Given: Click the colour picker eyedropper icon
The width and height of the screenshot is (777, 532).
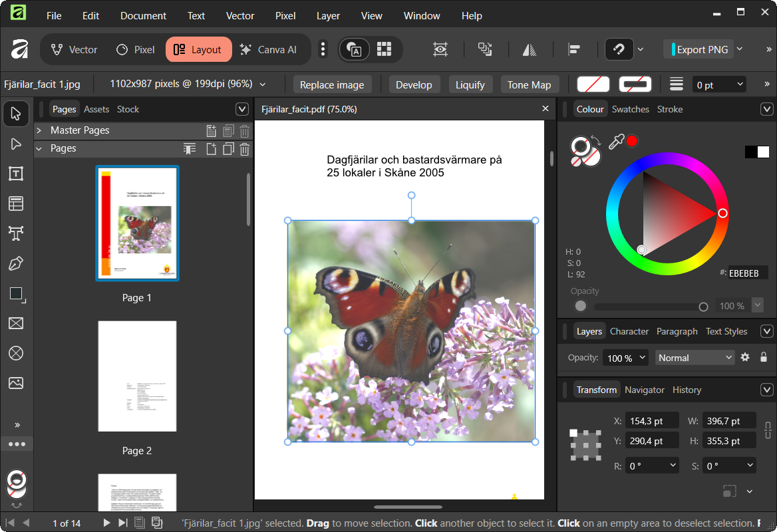Looking at the screenshot, I should [x=616, y=141].
